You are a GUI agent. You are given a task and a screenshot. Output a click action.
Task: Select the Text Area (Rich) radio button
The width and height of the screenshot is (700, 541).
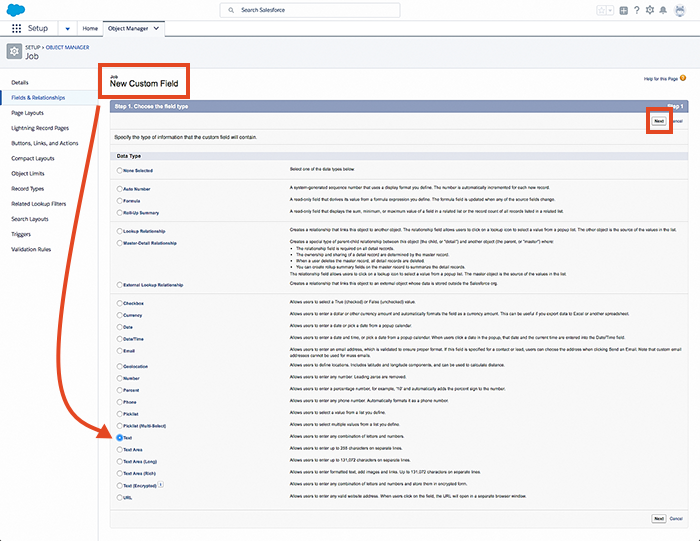(120, 473)
